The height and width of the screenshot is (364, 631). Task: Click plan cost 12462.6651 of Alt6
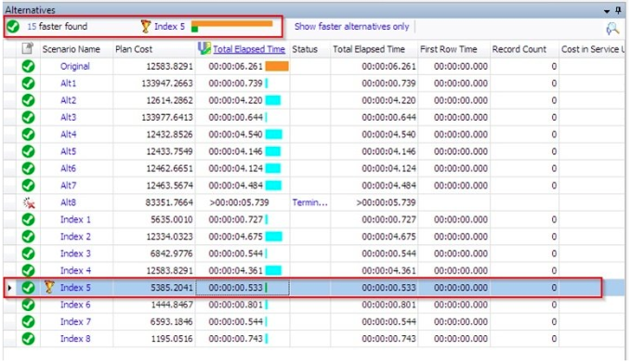coord(169,168)
